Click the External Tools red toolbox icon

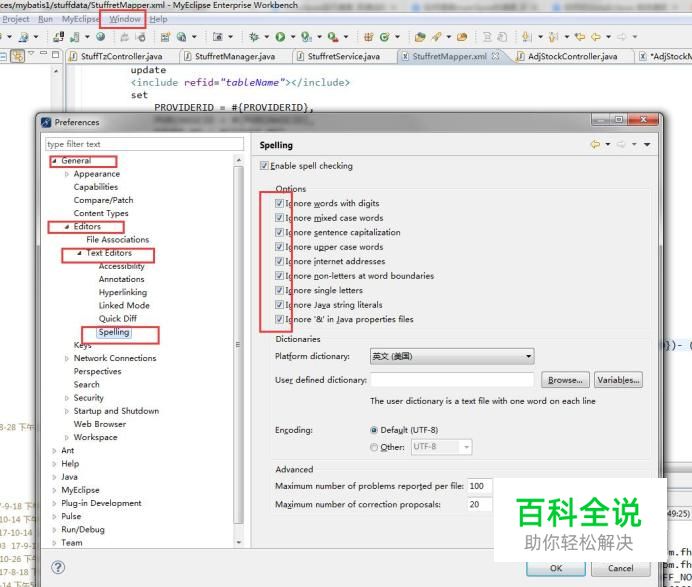[x=333, y=37]
